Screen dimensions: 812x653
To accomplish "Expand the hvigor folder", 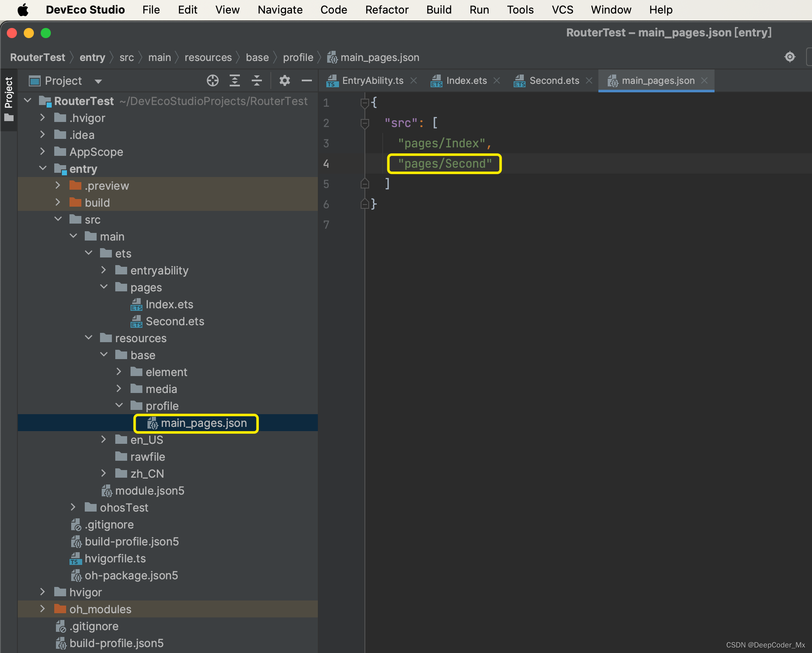I will (x=42, y=592).
